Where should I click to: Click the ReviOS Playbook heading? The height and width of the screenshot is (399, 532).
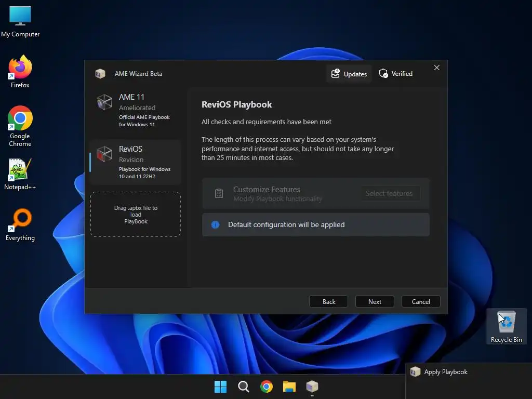236,104
